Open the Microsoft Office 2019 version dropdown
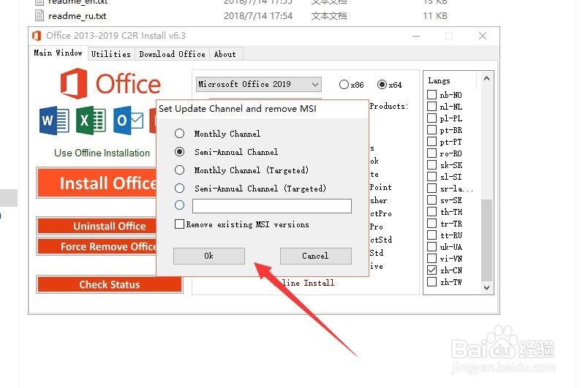Image resolution: width=588 pixels, height=388 pixels. [x=259, y=84]
